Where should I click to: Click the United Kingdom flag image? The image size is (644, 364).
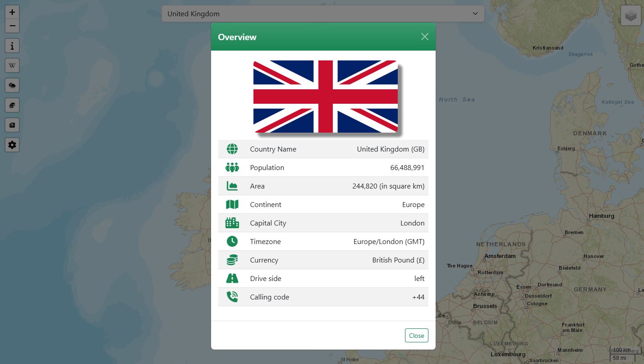[326, 97]
